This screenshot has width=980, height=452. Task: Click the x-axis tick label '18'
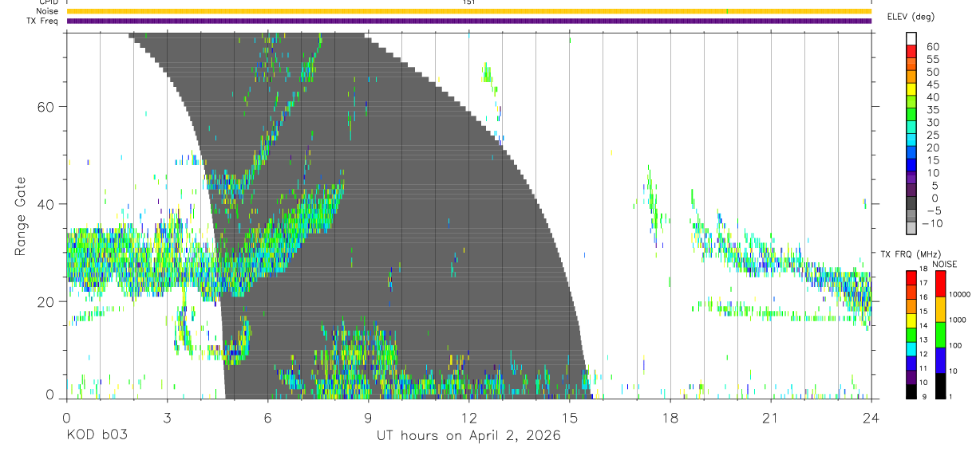click(x=670, y=418)
